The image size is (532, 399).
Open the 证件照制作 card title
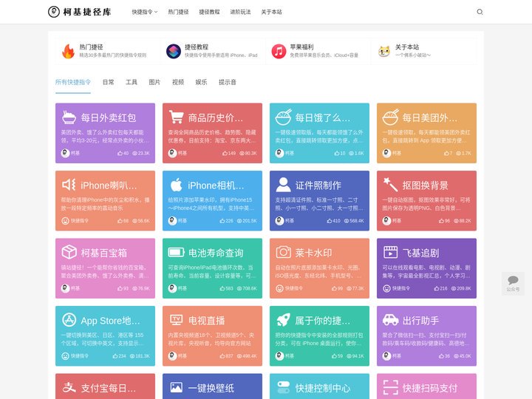click(318, 185)
